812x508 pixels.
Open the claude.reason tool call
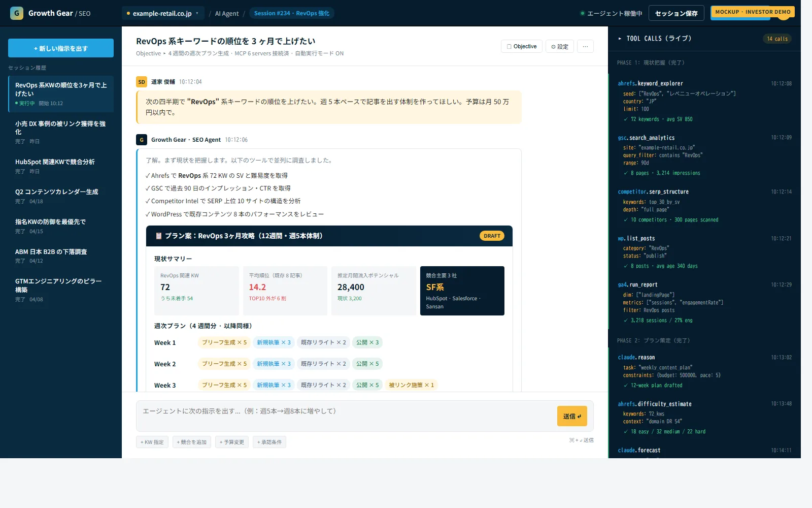point(704,371)
